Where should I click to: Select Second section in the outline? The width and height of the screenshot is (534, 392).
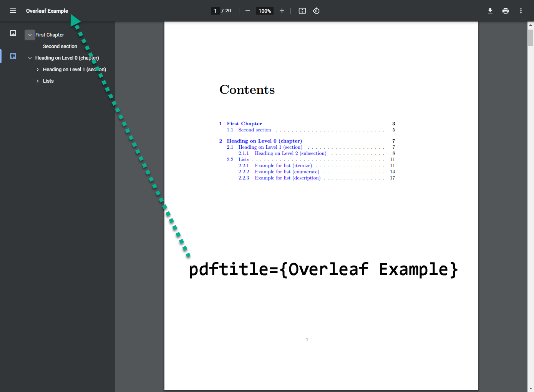tap(60, 47)
